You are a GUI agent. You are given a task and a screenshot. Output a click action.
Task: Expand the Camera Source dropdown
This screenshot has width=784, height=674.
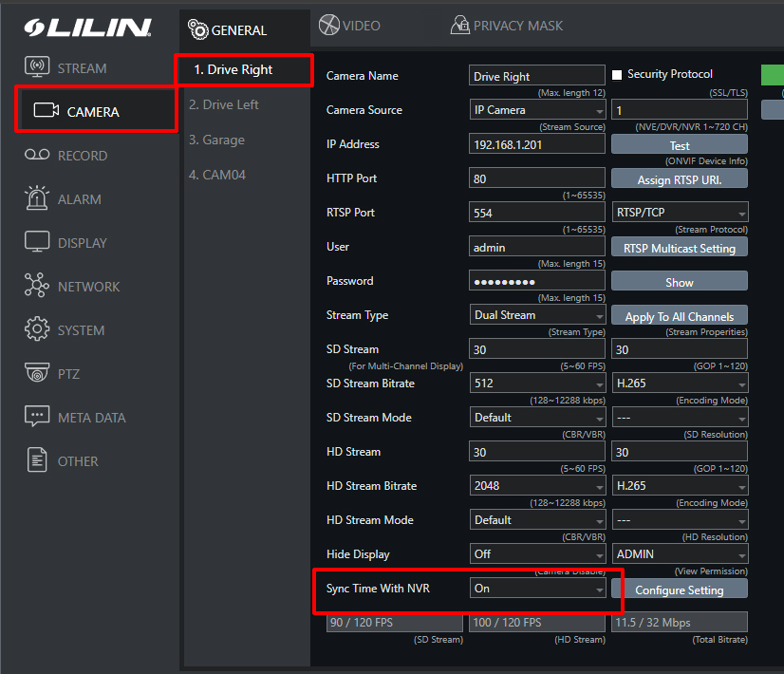(537, 110)
